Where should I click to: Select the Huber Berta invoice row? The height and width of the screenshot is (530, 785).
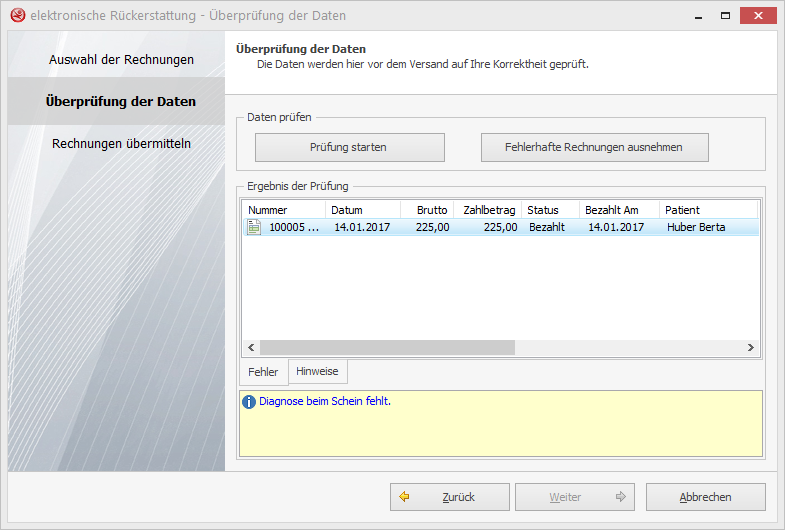coord(500,227)
